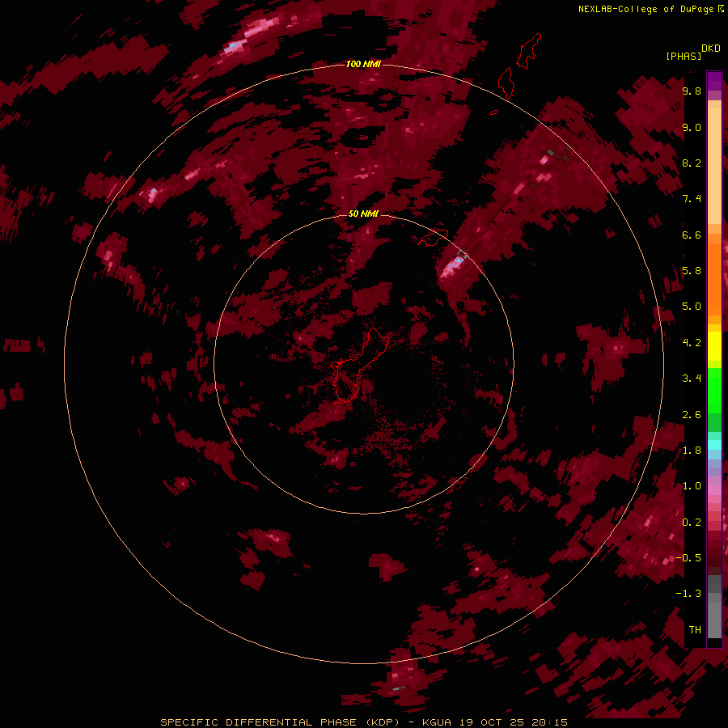Click the -0.5 scale value
Screen dimensions: 728x728
pyautogui.click(x=688, y=558)
